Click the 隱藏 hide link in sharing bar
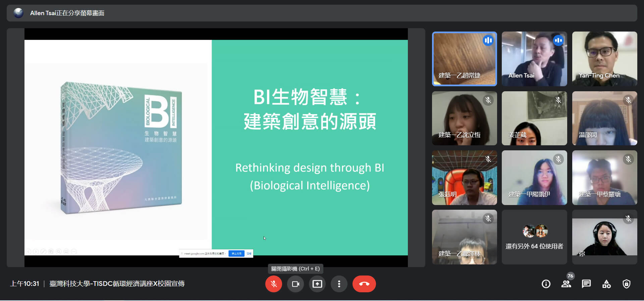The image size is (644, 301). click(249, 254)
